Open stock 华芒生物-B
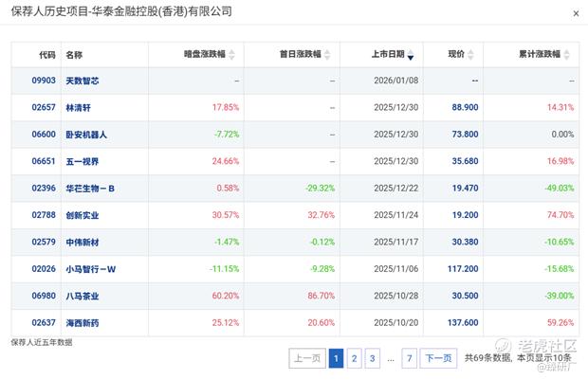 click(90, 189)
